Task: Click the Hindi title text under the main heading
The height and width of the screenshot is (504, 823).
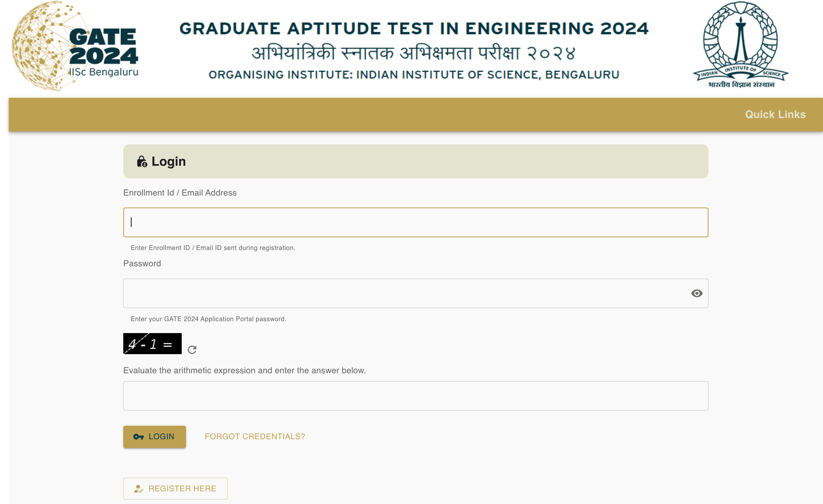Action: pos(413,53)
